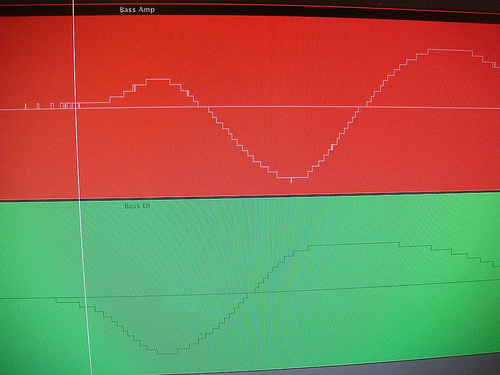
Task: Click the red Bass Amp waveform region
Action: pos(250,107)
